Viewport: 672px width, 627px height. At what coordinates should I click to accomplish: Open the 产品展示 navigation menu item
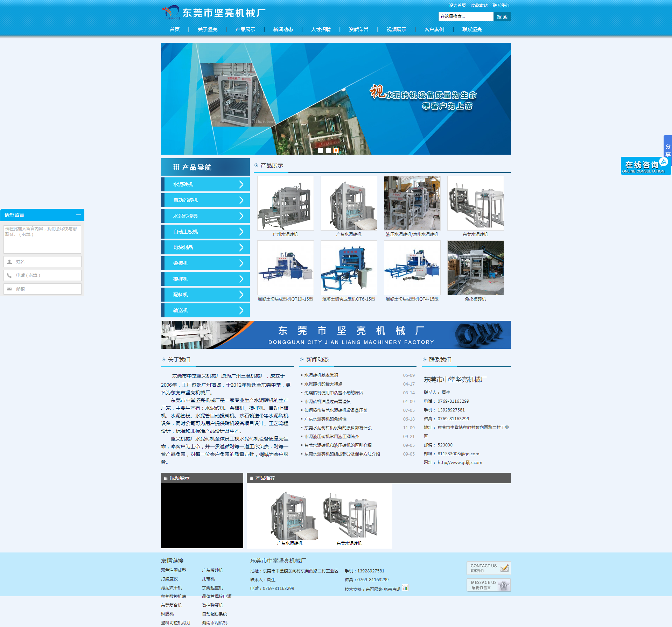(x=245, y=29)
